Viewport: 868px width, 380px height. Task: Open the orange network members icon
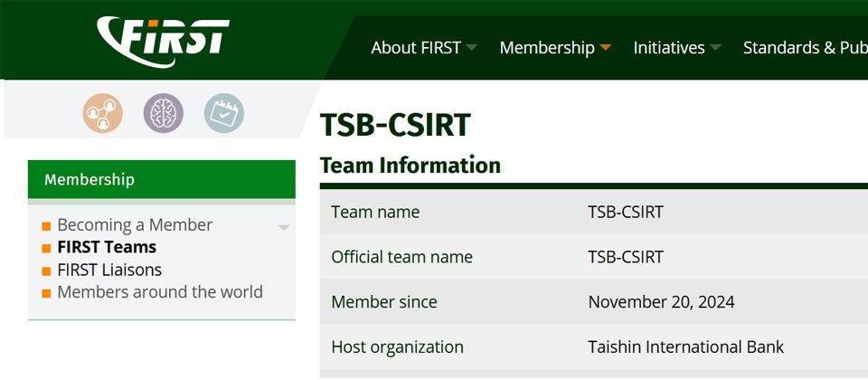tap(103, 113)
